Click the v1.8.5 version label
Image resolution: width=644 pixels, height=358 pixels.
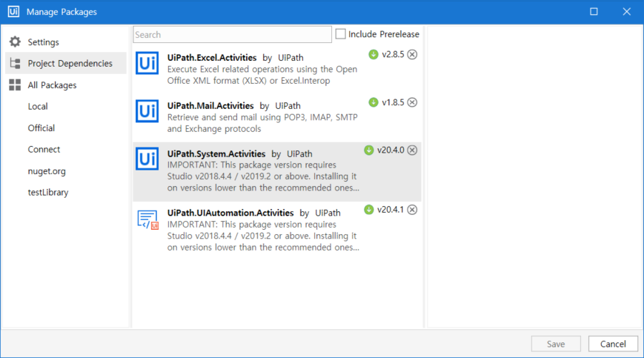point(393,102)
